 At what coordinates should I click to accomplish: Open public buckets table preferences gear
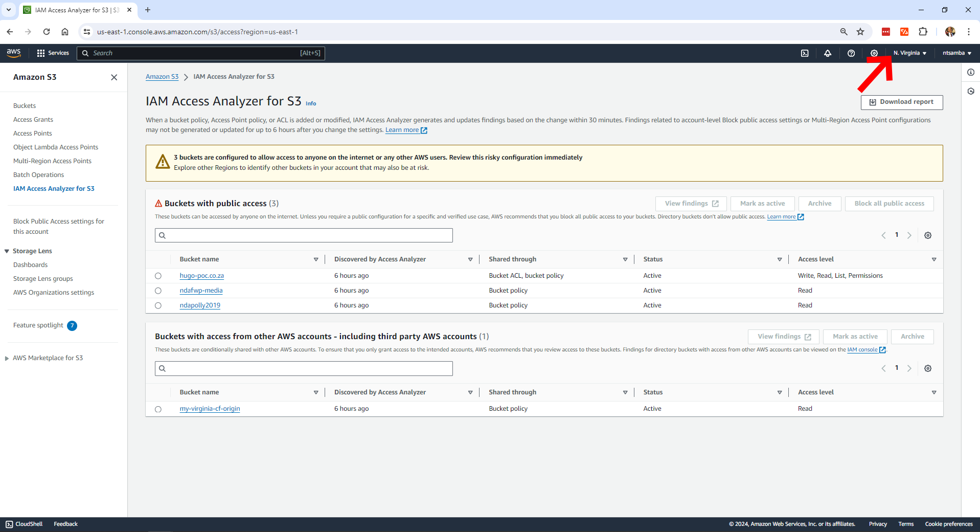tap(928, 235)
